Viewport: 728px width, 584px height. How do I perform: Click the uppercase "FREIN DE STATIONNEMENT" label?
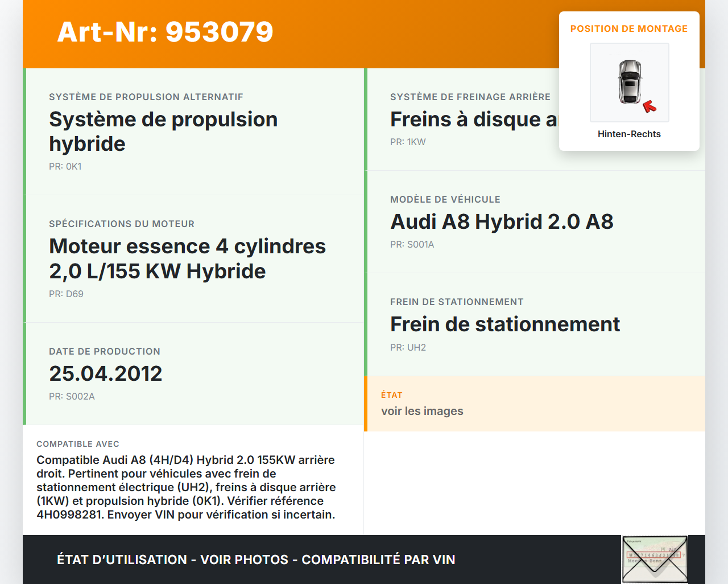coord(457,302)
